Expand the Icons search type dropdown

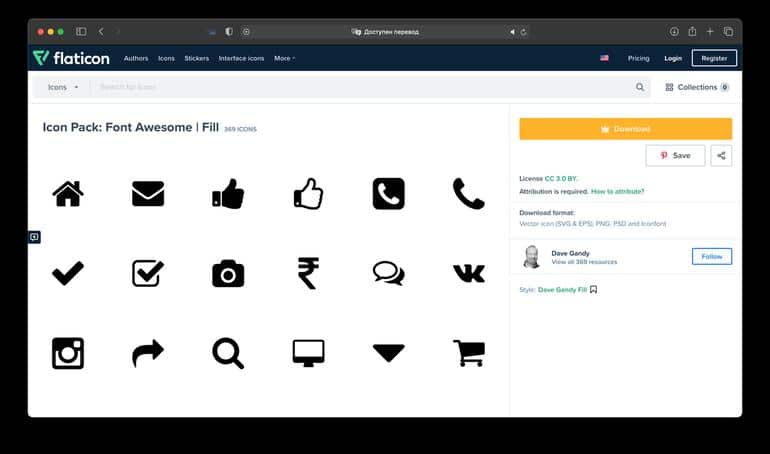62,87
